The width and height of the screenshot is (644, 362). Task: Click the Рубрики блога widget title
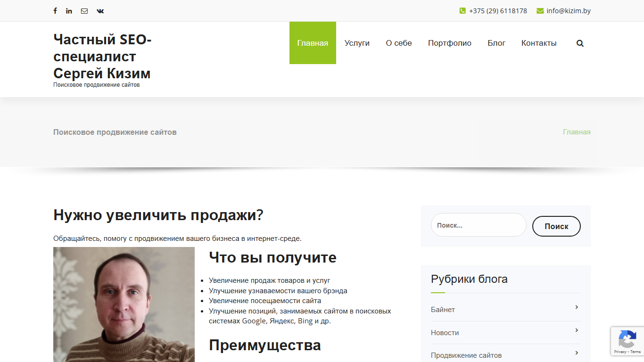[x=469, y=279]
